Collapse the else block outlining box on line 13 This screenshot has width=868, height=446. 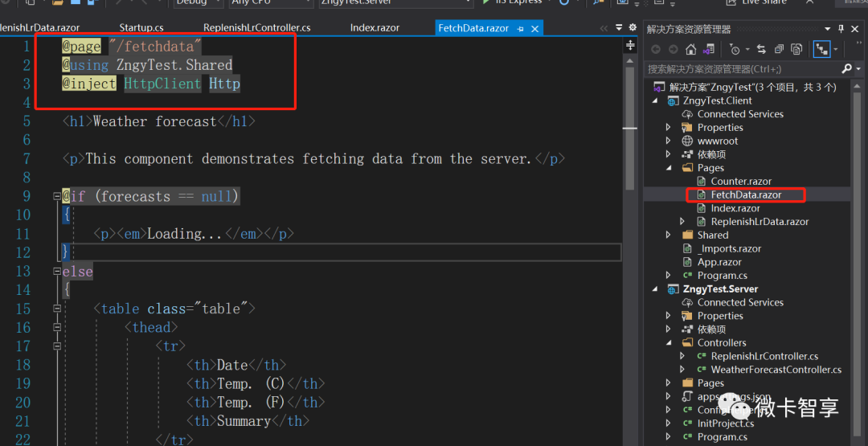[x=56, y=271]
